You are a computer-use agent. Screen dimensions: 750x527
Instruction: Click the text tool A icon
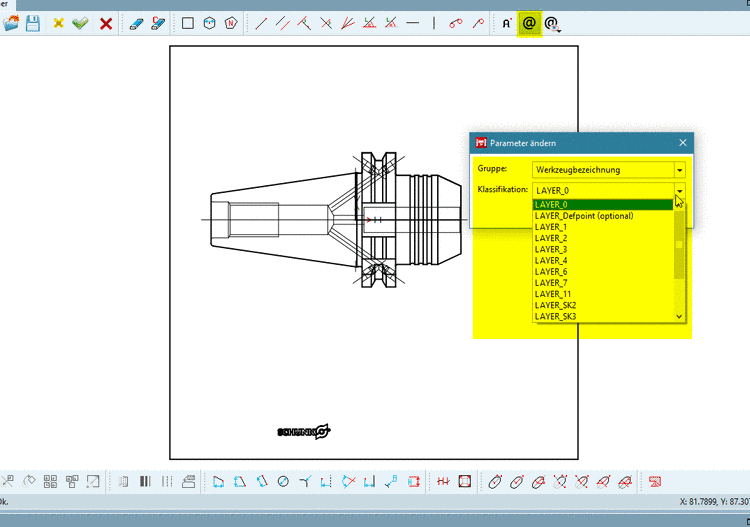tap(507, 23)
